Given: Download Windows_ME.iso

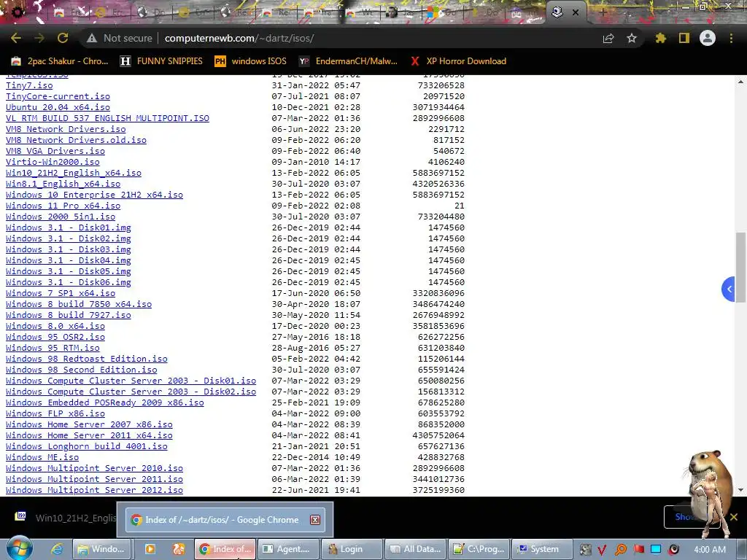Looking at the screenshot, I should click(x=42, y=458).
